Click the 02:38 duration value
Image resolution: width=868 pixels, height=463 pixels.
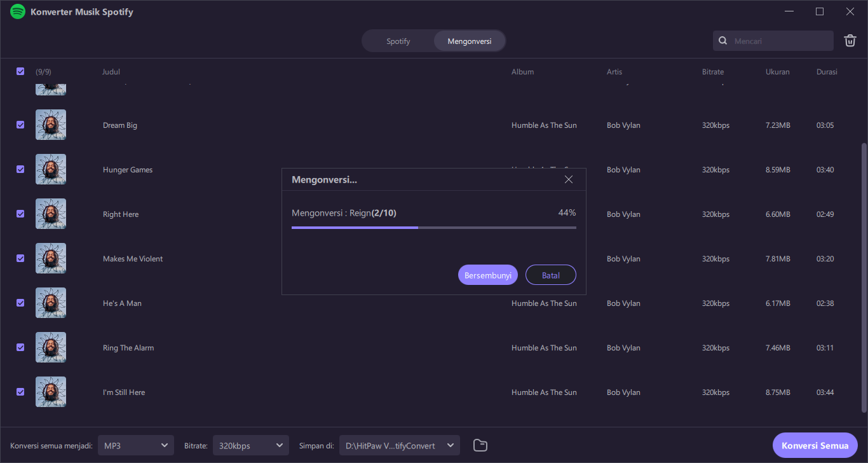pyautogui.click(x=825, y=303)
